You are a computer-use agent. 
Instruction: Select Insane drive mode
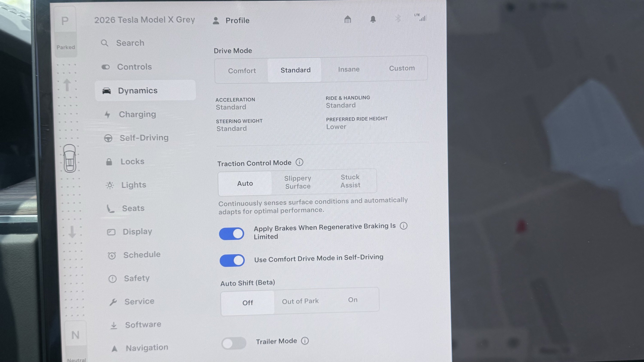pos(349,69)
